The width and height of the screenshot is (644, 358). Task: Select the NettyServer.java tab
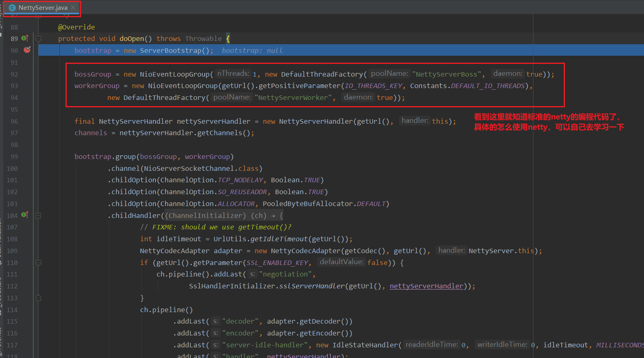(43, 8)
